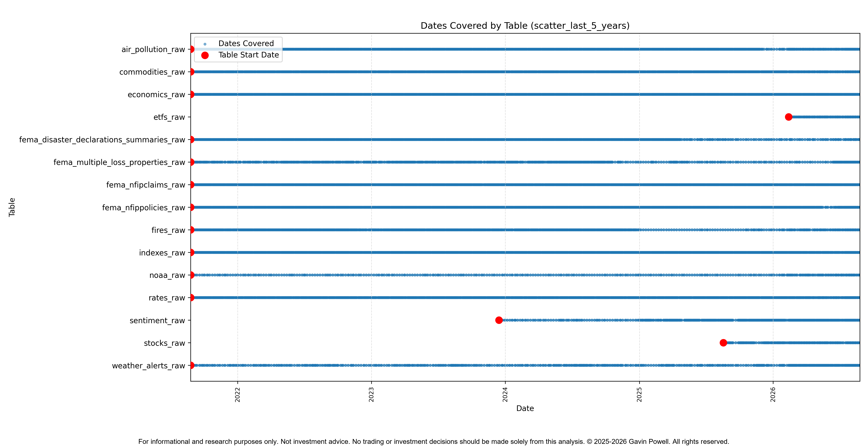Image resolution: width=868 pixels, height=448 pixels.
Task: Click the red dot in the legend
Action: 205,55
